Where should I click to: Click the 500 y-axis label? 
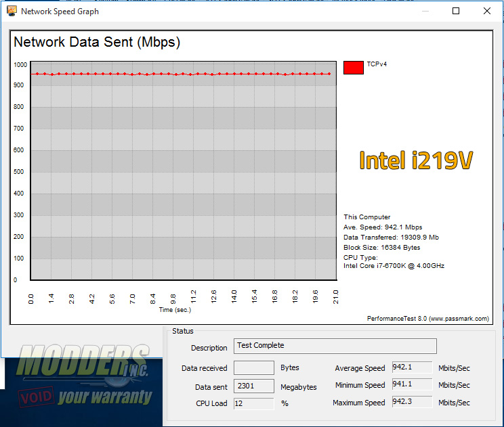coord(19,172)
